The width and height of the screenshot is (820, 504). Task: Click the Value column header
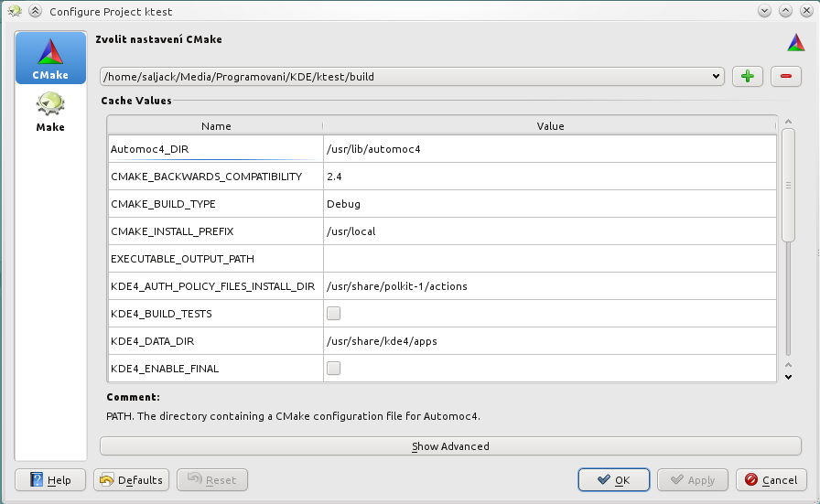(550, 126)
